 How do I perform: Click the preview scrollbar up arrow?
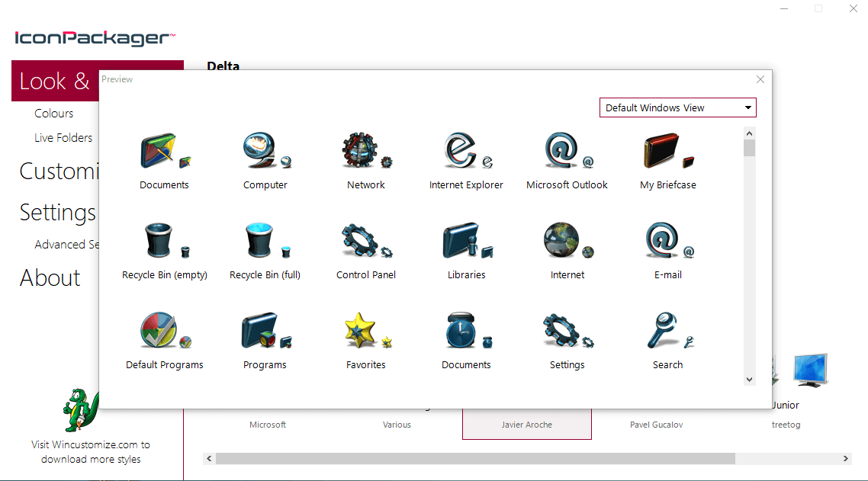point(749,133)
